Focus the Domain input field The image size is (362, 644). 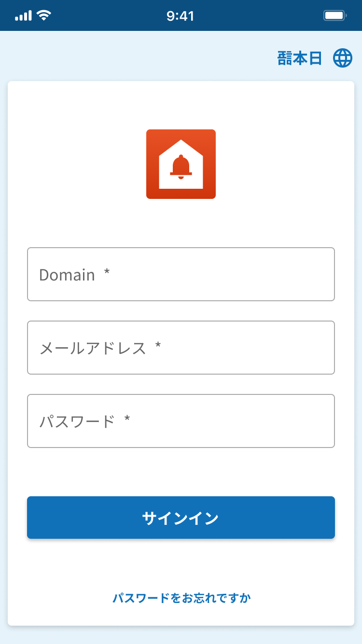tap(181, 274)
